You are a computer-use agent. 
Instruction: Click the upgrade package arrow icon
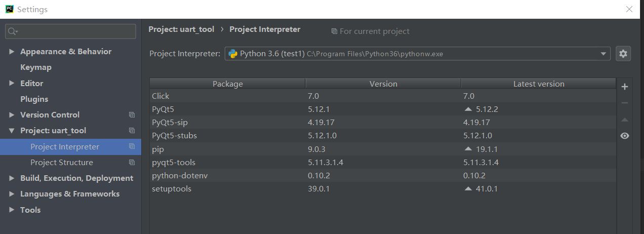pos(624,120)
